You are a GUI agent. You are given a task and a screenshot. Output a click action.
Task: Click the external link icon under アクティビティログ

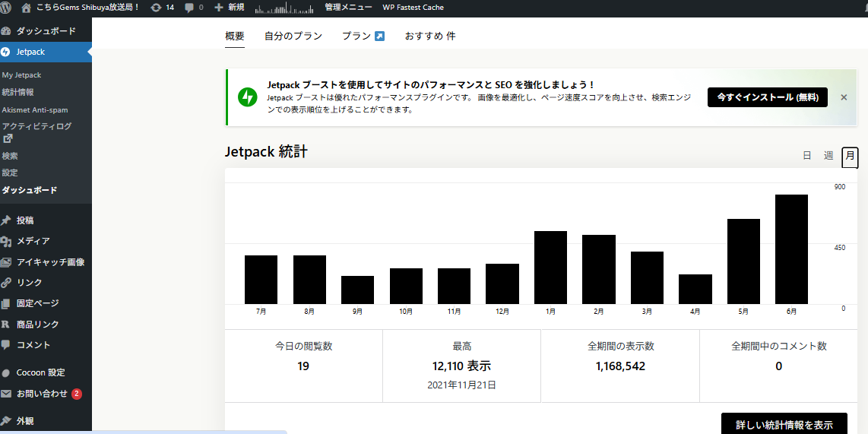(8, 138)
